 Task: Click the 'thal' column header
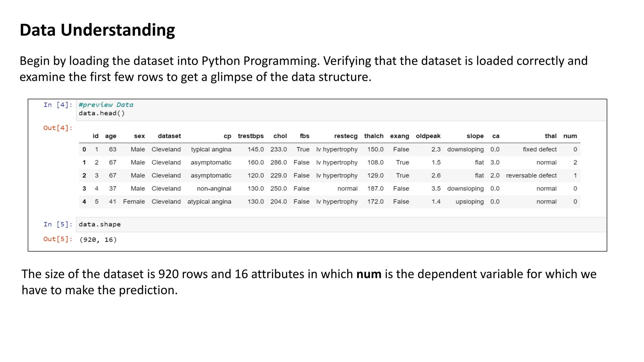[550, 136]
